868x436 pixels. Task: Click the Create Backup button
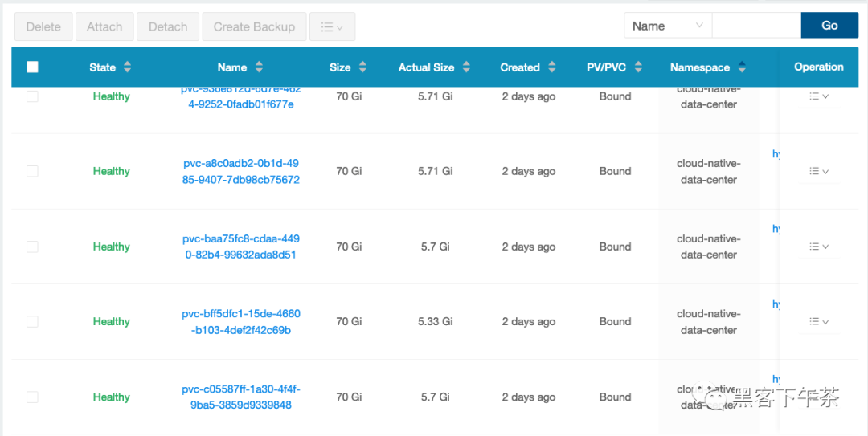[254, 26]
